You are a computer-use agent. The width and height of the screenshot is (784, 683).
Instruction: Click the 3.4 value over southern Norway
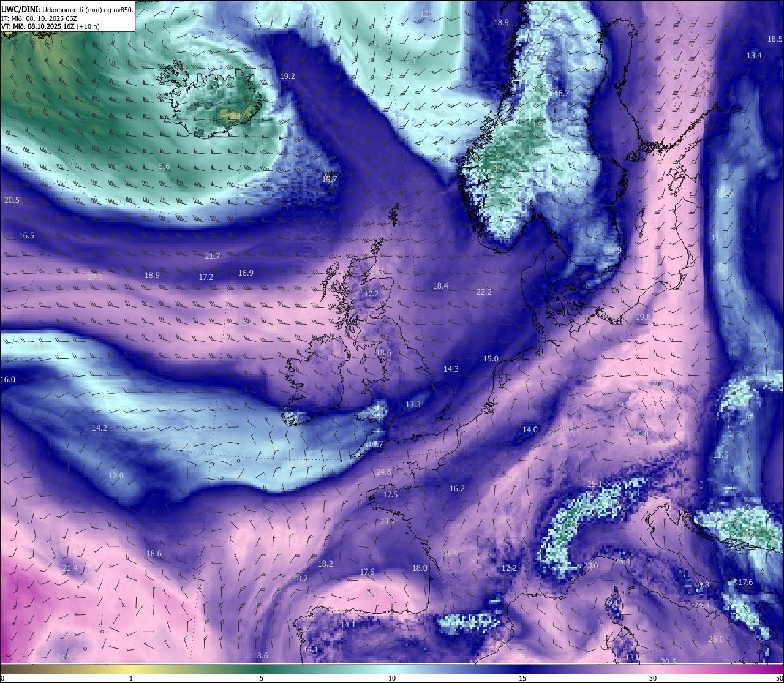(498, 169)
